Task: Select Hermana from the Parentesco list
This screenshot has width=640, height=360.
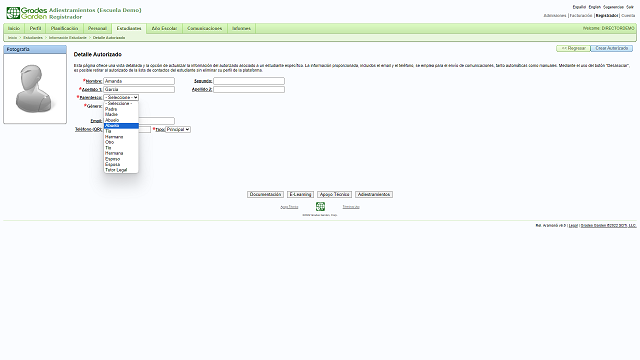Action: point(121,153)
